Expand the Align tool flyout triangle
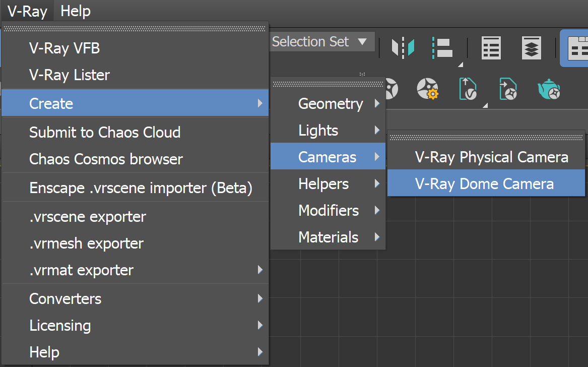Screen dimensions: 588x367 [x=460, y=64]
